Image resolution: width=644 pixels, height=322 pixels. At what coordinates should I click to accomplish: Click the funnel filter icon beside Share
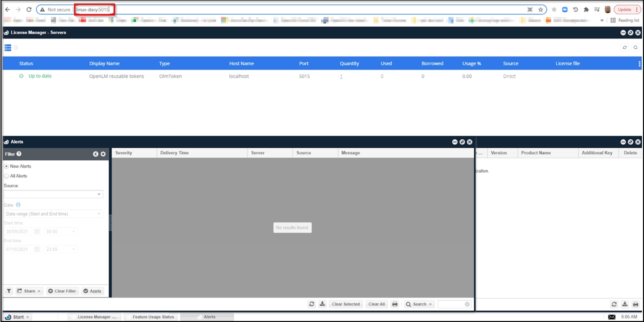point(9,291)
